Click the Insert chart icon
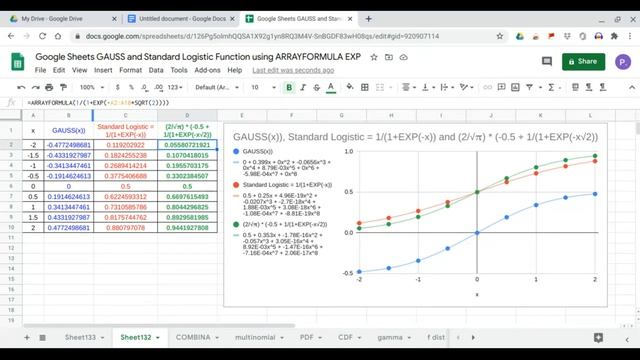The width and height of the screenshot is (640, 360). point(516,87)
